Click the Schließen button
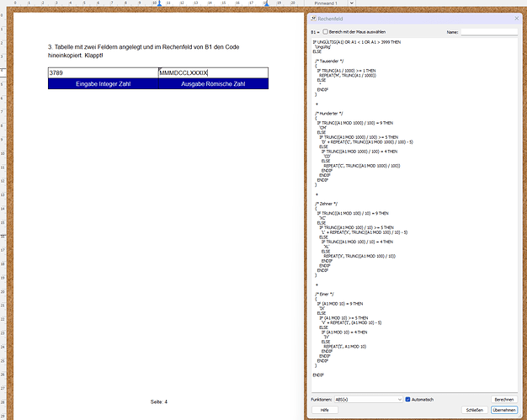Screen dimensions: 527x420 point(474,410)
